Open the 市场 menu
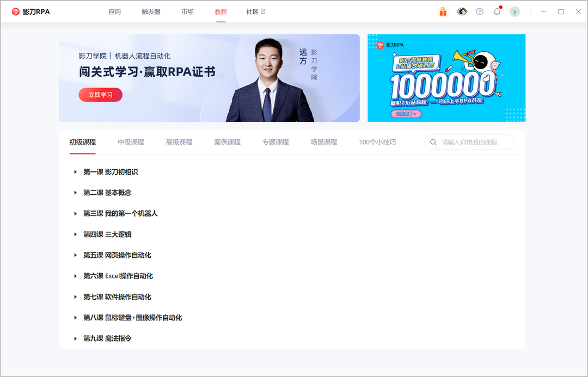 click(x=187, y=11)
